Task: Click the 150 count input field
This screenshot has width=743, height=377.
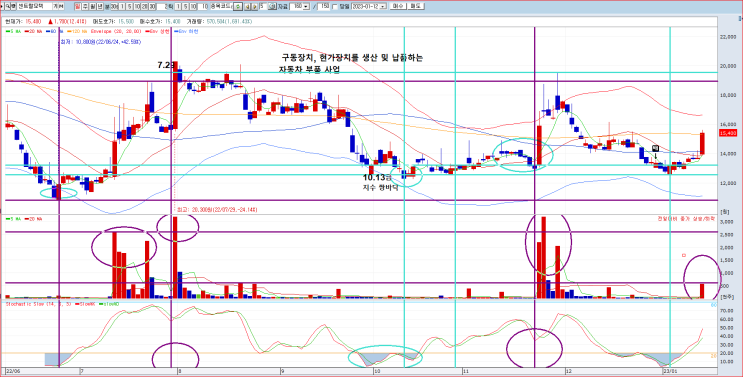Action: pos(324,7)
